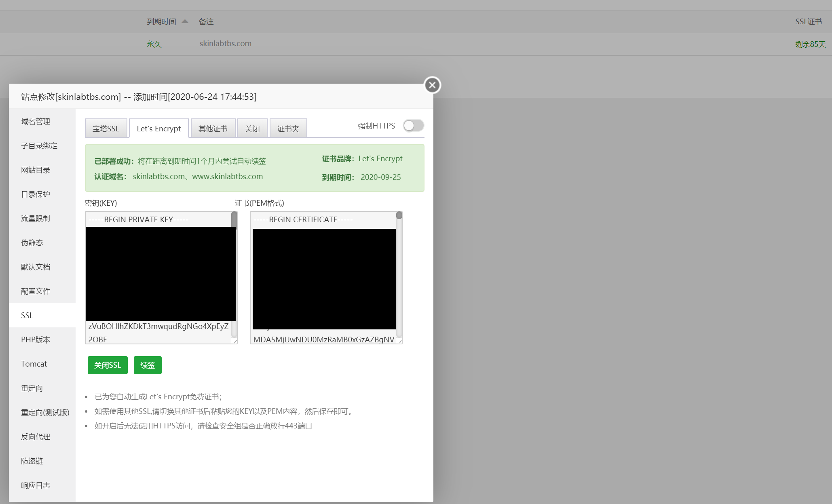The height and width of the screenshot is (504, 832).
Task: Switch to the 宝塔SSL tab
Action: click(106, 129)
